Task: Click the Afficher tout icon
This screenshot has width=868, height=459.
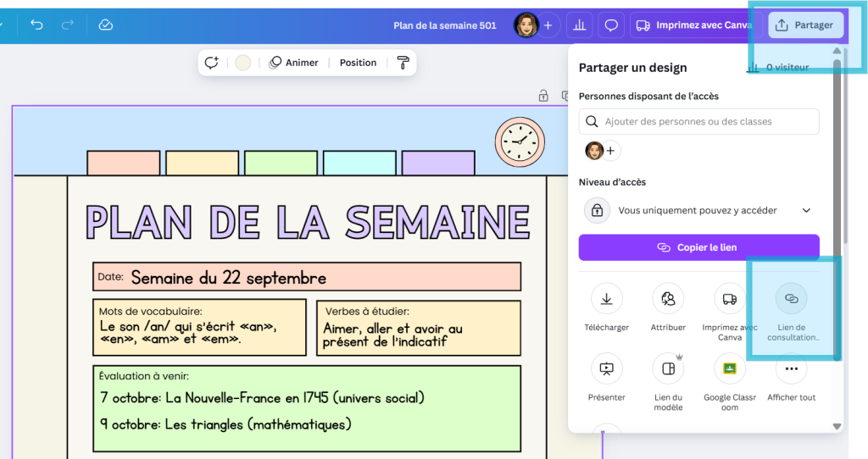Action: pyautogui.click(x=792, y=368)
